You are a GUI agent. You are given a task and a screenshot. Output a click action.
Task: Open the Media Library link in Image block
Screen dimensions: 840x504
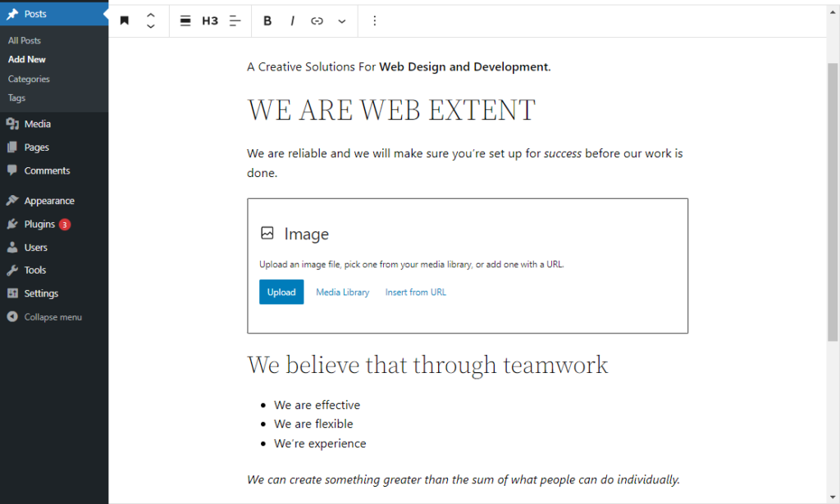coord(342,292)
